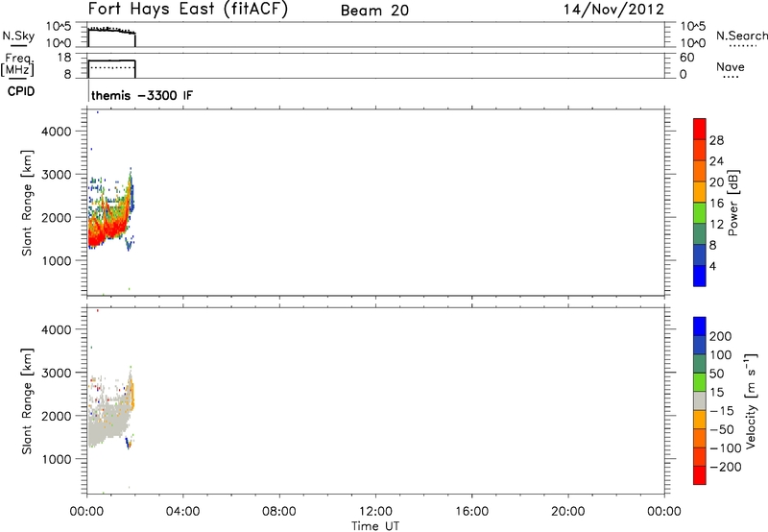Click the Slant Range label of velocity panel
Image resolution: width=768 pixels, height=532 pixels.
pos(27,401)
